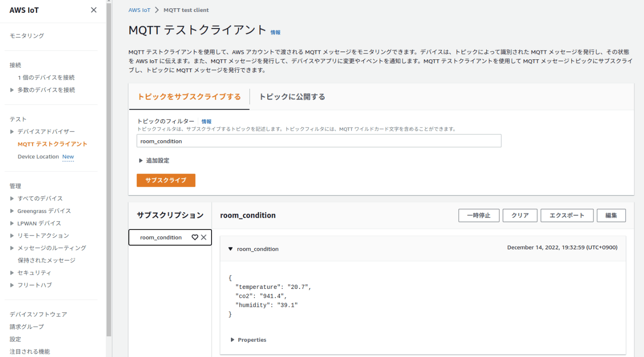Viewport: 644px width, 357px height.
Task: Open 情報 link beside page title
Action: click(x=276, y=32)
